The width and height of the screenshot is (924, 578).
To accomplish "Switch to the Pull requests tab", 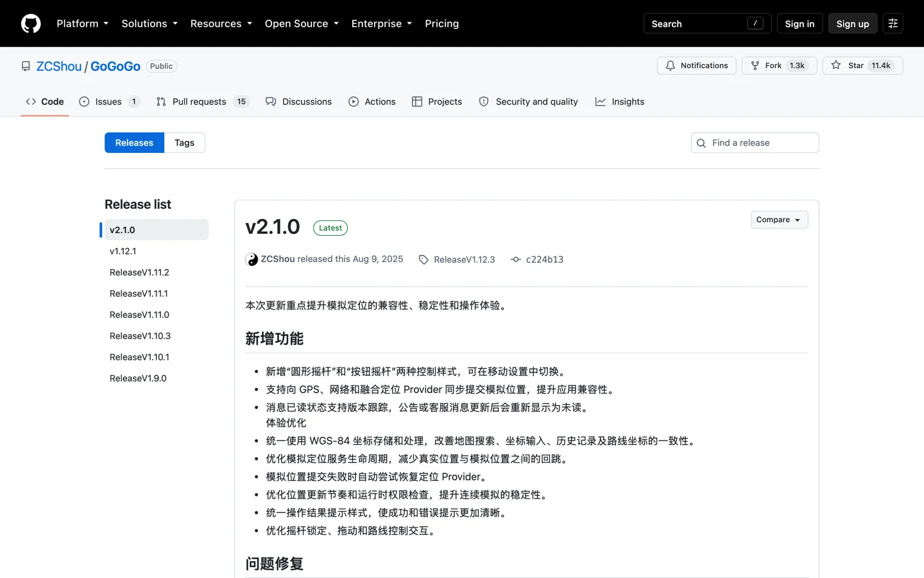I will [202, 101].
